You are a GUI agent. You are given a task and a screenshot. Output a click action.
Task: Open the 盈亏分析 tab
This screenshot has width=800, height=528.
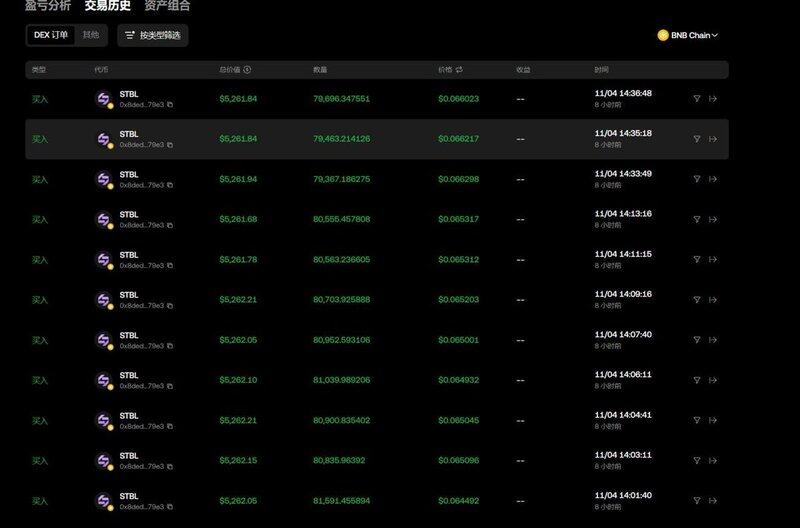[48, 6]
